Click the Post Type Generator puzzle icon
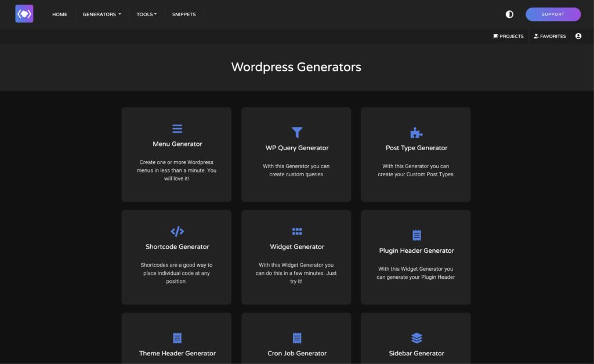This screenshot has height=364, width=594. [415, 132]
